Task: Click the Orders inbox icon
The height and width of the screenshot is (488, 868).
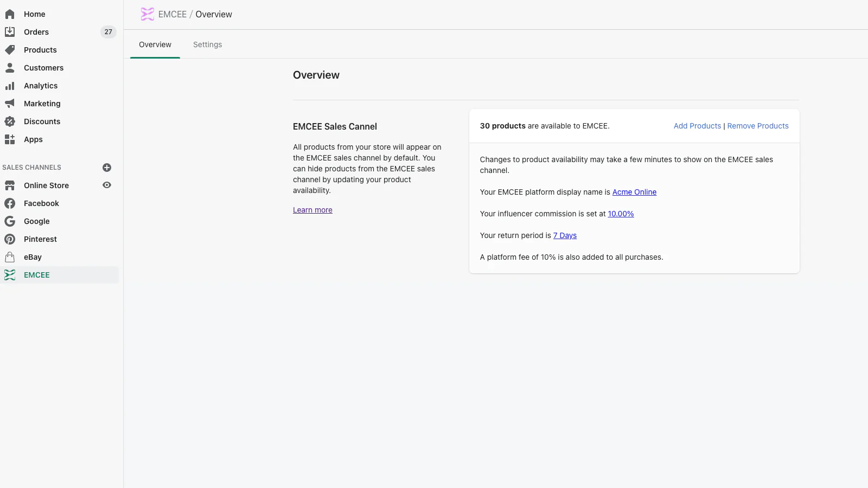Action: pos(10,32)
